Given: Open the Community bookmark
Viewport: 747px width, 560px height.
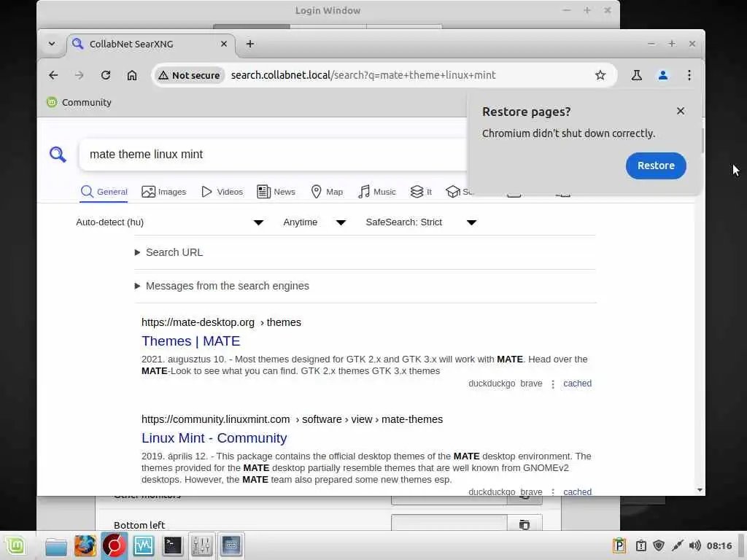Looking at the screenshot, I should (79, 102).
